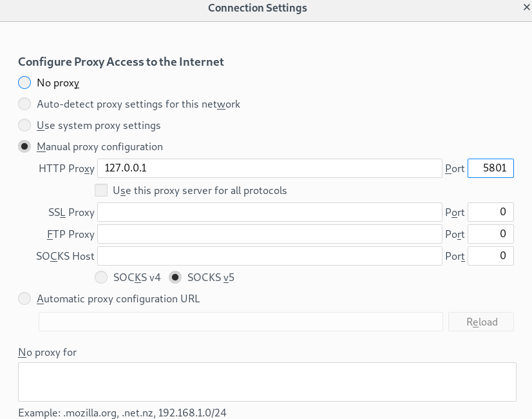Select the SOCKS v5 radio button
Screen dimensions: 532x419
(175, 278)
